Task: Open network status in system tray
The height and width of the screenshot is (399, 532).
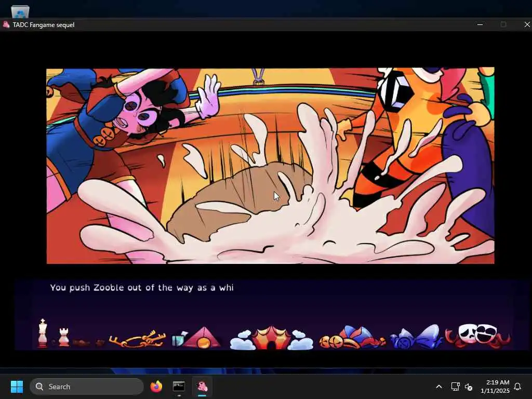Action: pyautogui.click(x=455, y=387)
